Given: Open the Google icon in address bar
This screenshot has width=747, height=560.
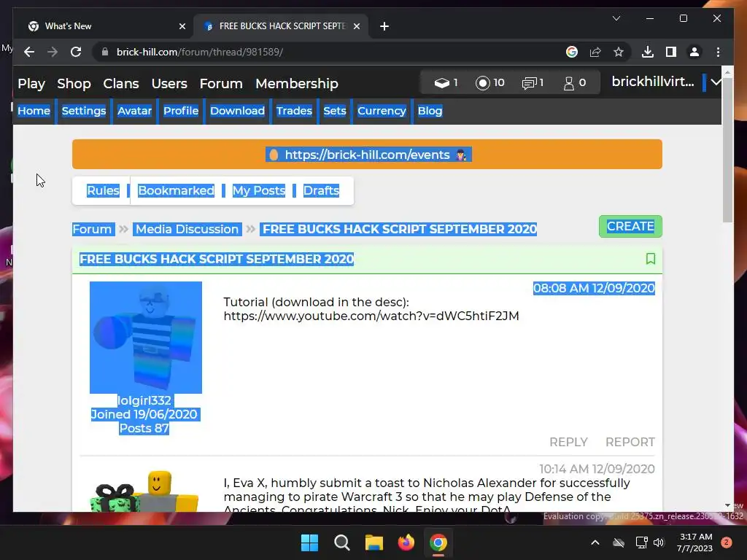Looking at the screenshot, I should (572, 52).
